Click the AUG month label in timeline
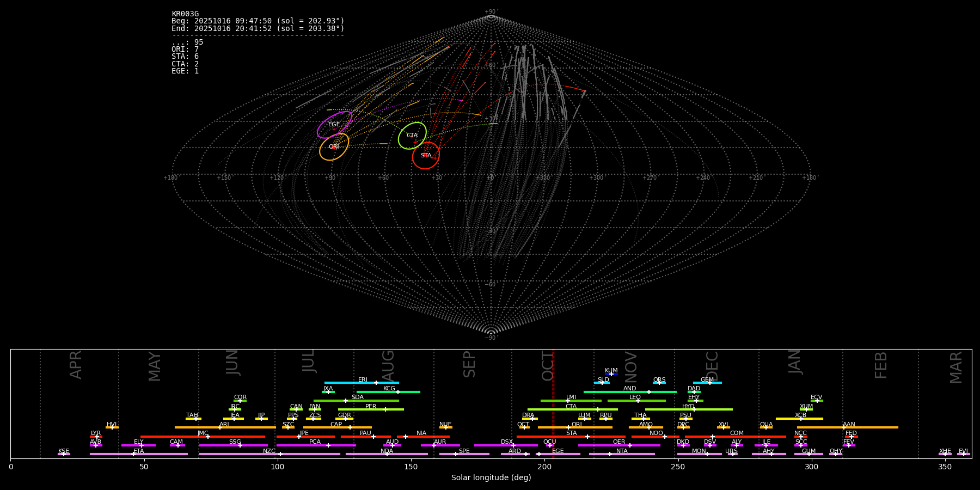The width and height of the screenshot is (980, 490). click(x=388, y=365)
